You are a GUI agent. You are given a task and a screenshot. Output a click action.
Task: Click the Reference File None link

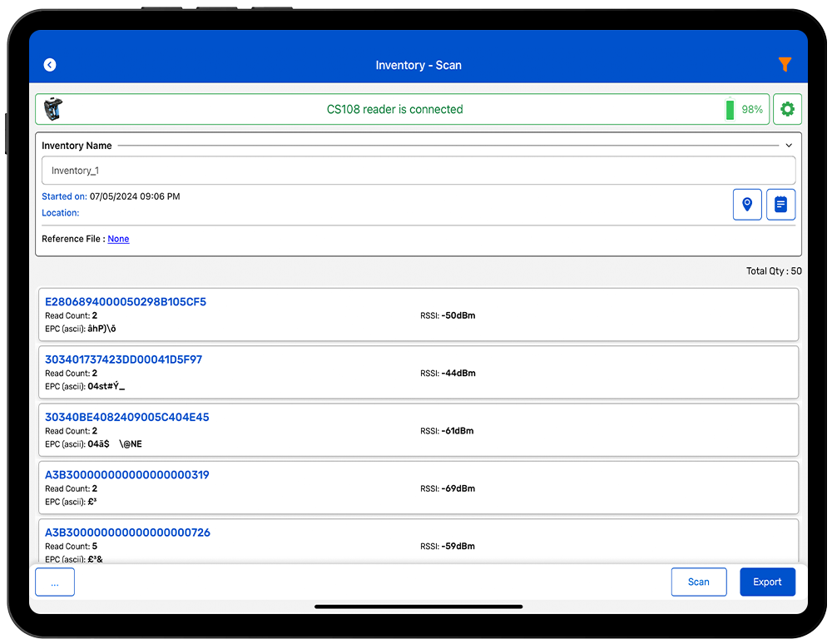tap(118, 239)
